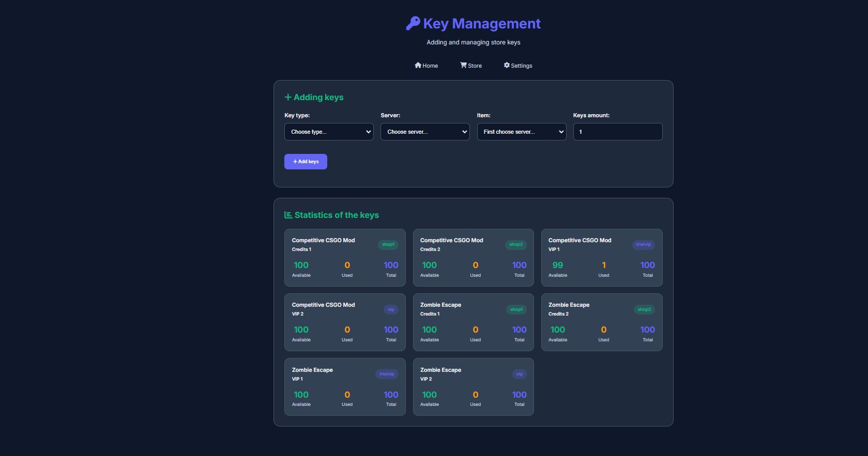Click the plus icon beside Adding keys

tap(288, 97)
